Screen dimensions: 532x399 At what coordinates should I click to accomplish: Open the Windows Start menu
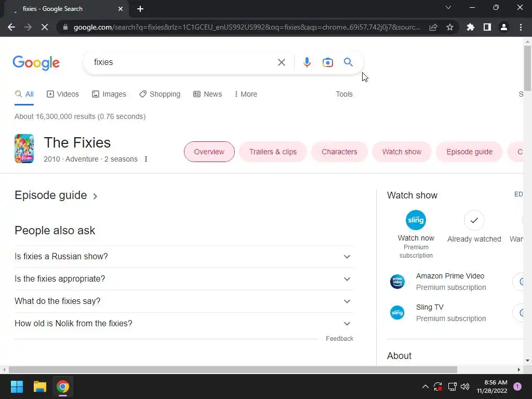tap(17, 387)
